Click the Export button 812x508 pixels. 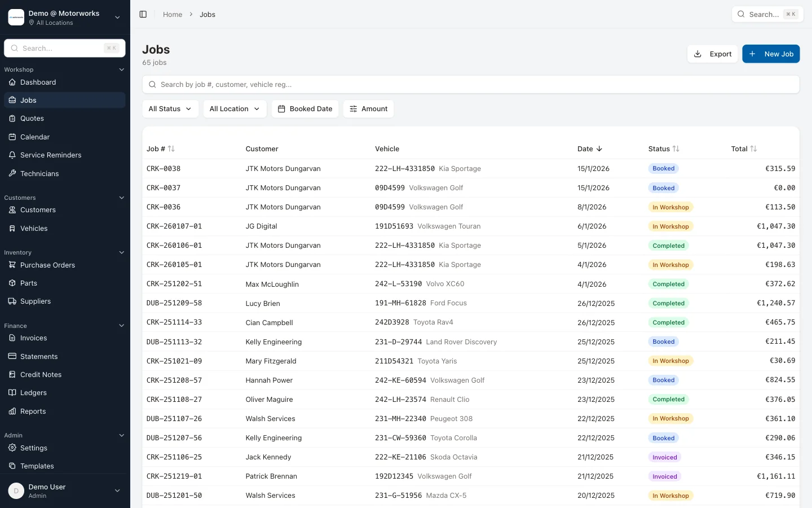click(712, 54)
